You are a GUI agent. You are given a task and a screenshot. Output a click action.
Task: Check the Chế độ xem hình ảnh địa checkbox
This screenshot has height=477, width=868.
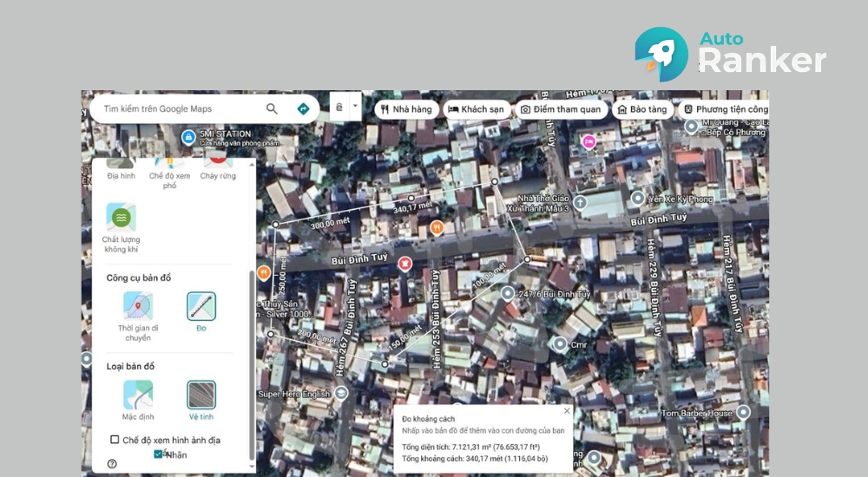click(115, 440)
